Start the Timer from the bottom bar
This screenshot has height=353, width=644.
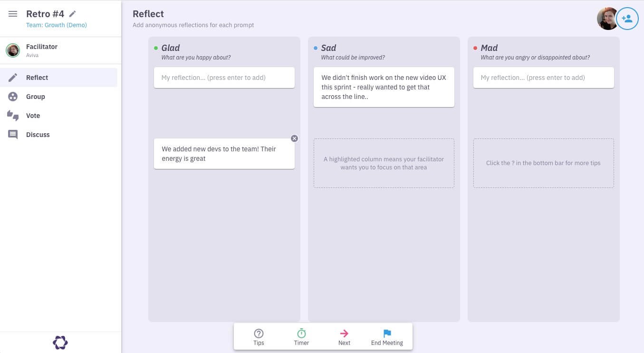(x=301, y=337)
